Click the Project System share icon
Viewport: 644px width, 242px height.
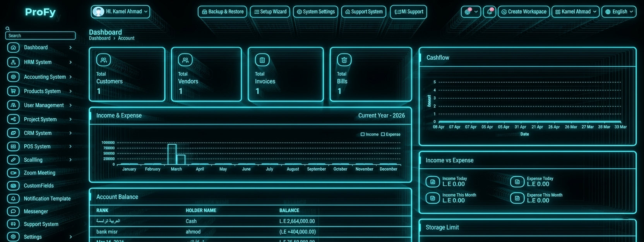(13, 119)
